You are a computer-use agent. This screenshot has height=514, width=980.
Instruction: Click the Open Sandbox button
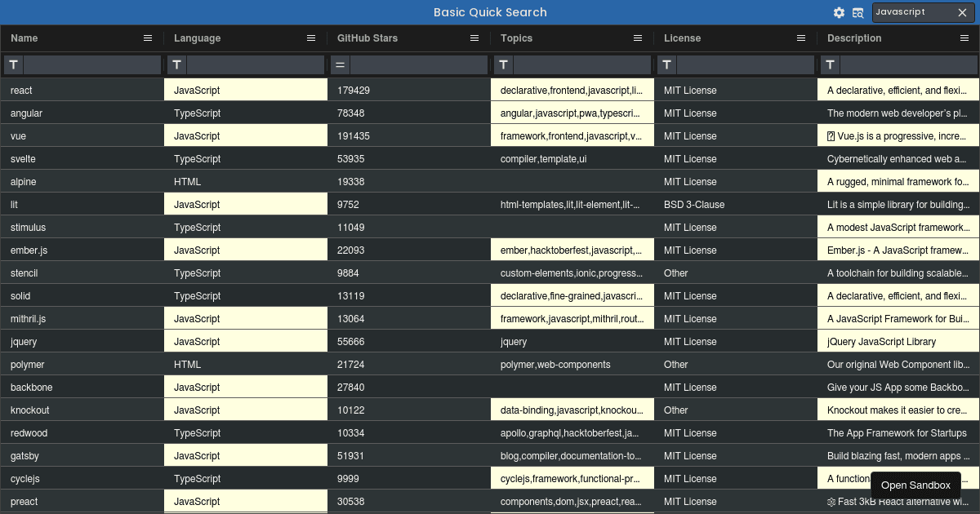tap(915, 485)
